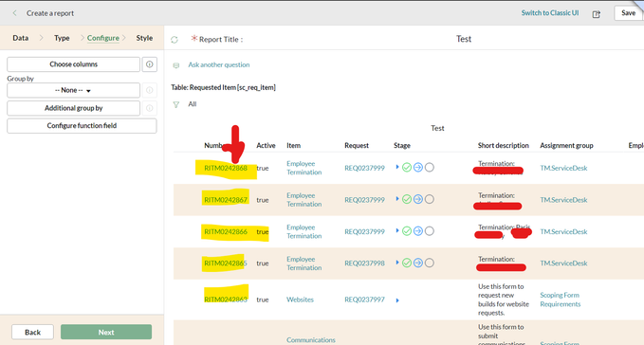This screenshot has width=644, height=345.
Task: Expand stage triangle for RITM0242866 row
Action: (x=397, y=230)
